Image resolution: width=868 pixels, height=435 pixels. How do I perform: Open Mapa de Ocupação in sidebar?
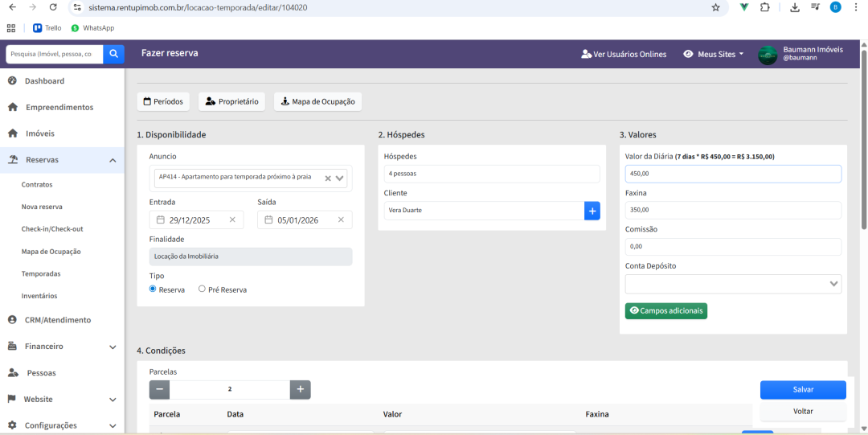click(51, 252)
